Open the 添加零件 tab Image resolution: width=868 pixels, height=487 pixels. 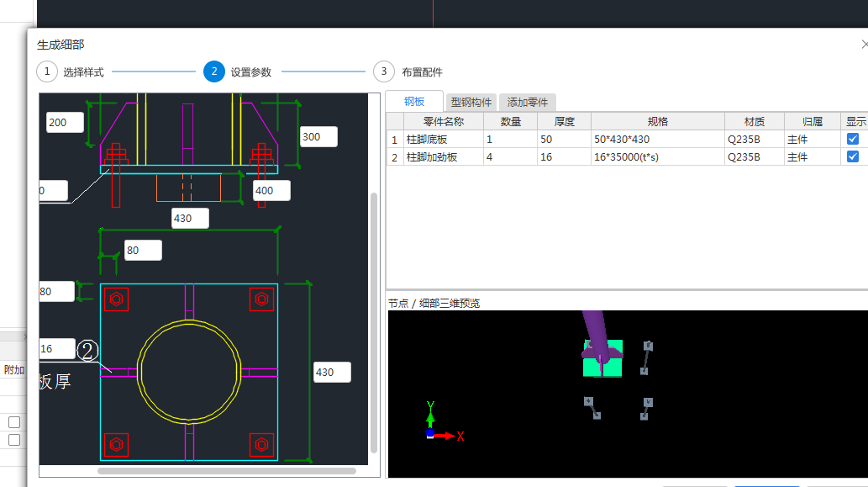click(x=528, y=102)
